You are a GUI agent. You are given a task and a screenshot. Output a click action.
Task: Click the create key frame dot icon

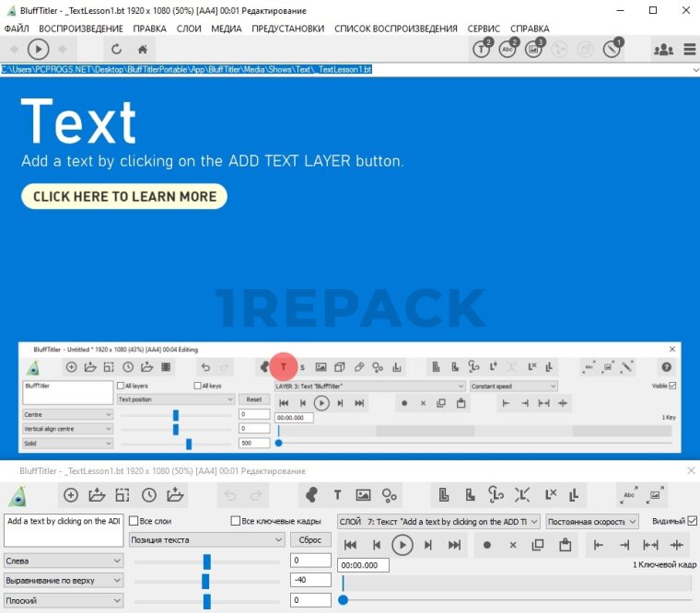pyautogui.click(x=487, y=545)
